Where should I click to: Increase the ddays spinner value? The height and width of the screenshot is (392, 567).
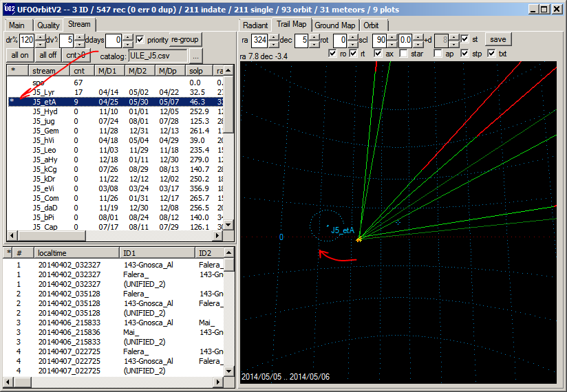coord(128,36)
